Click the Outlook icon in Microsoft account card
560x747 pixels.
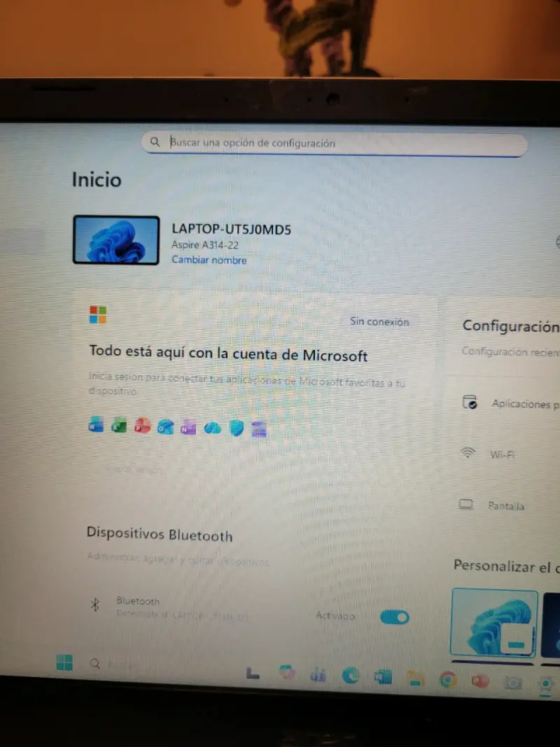165,427
